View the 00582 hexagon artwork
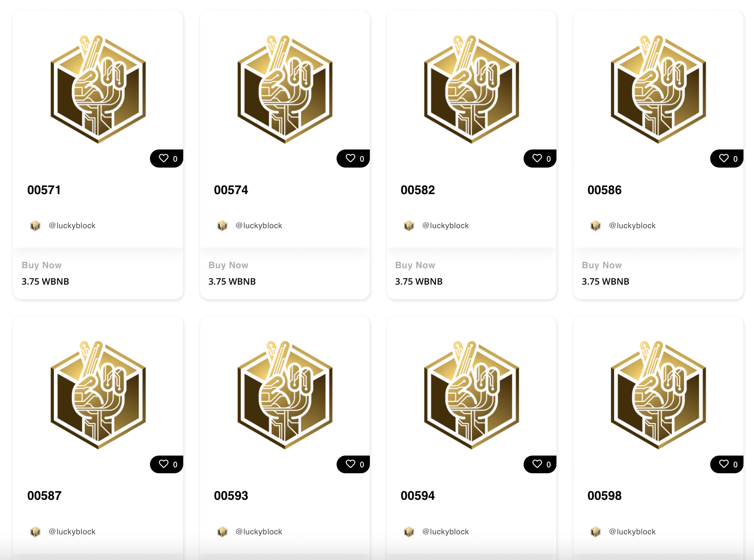754x560 pixels. pos(471,89)
